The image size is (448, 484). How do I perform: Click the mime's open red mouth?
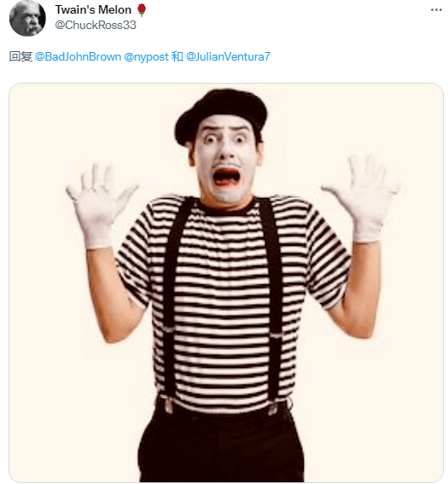coord(226,177)
